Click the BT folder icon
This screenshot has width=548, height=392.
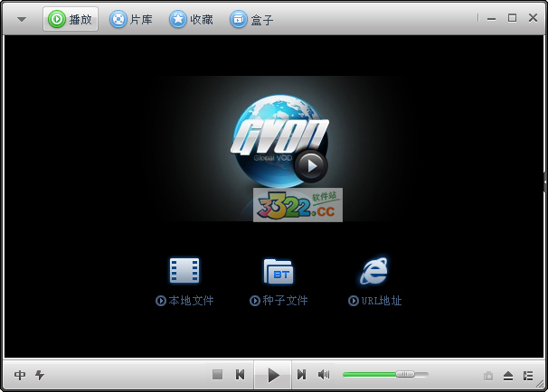(x=279, y=271)
